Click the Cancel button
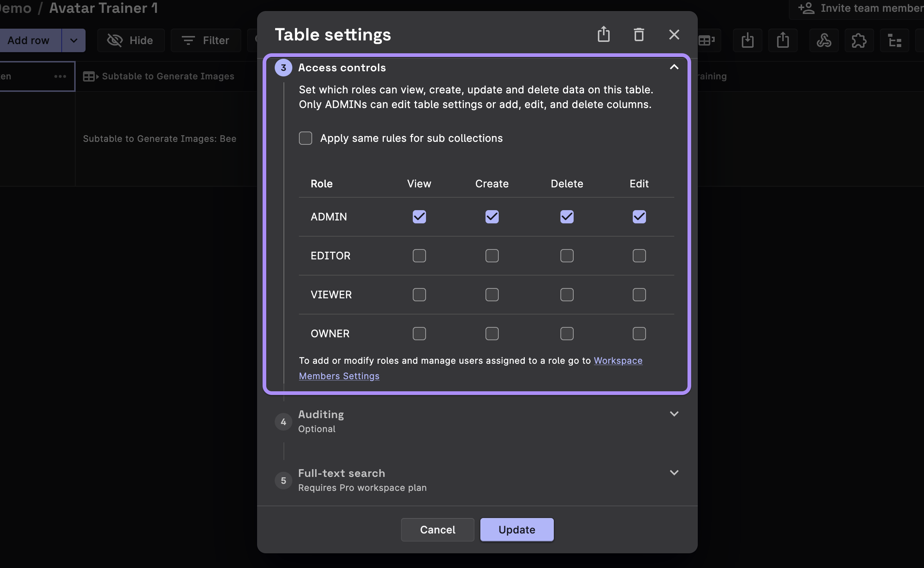The width and height of the screenshot is (924, 568). (437, 530)
